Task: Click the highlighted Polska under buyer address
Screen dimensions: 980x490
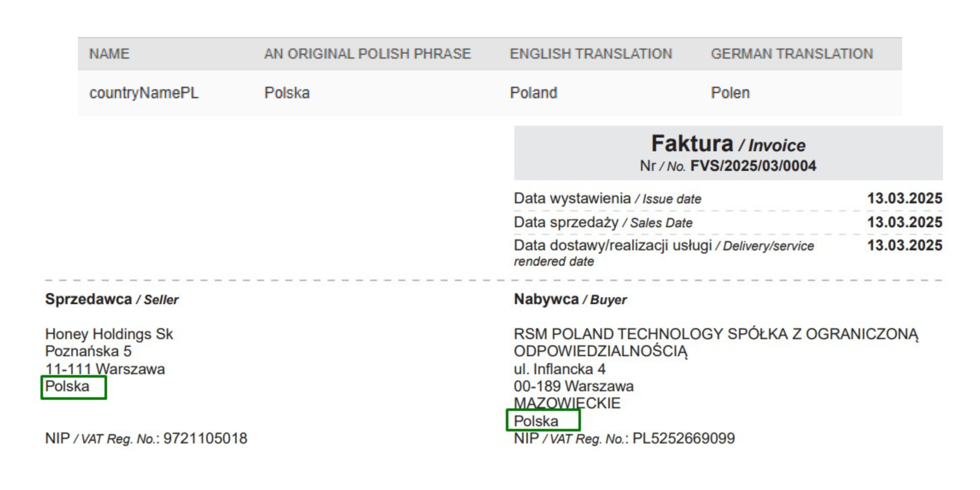Action: (536, 421)
